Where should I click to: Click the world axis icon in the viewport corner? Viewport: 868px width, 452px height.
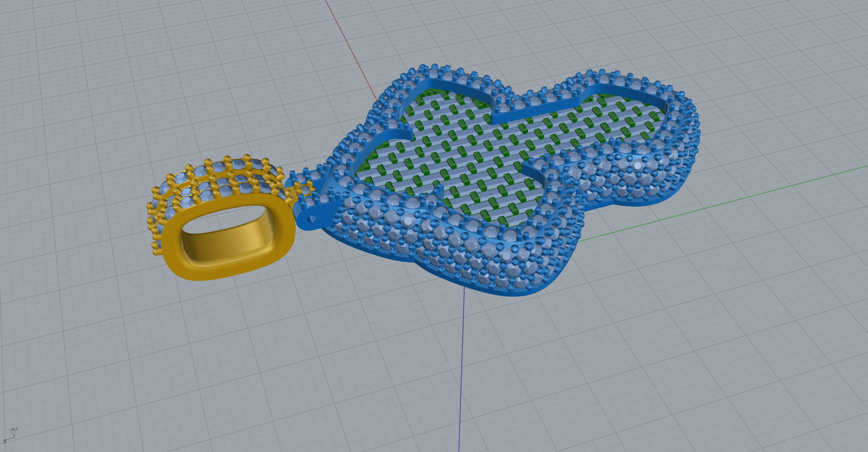tap(10, 435)
